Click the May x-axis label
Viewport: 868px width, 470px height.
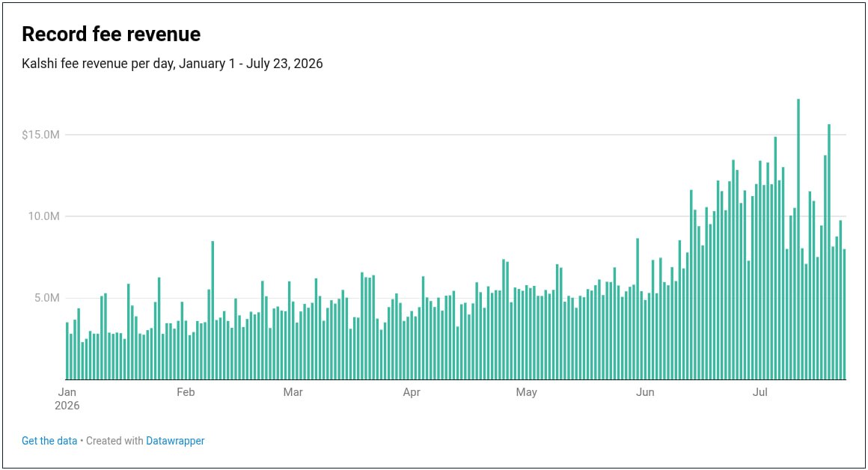[527, 392]
